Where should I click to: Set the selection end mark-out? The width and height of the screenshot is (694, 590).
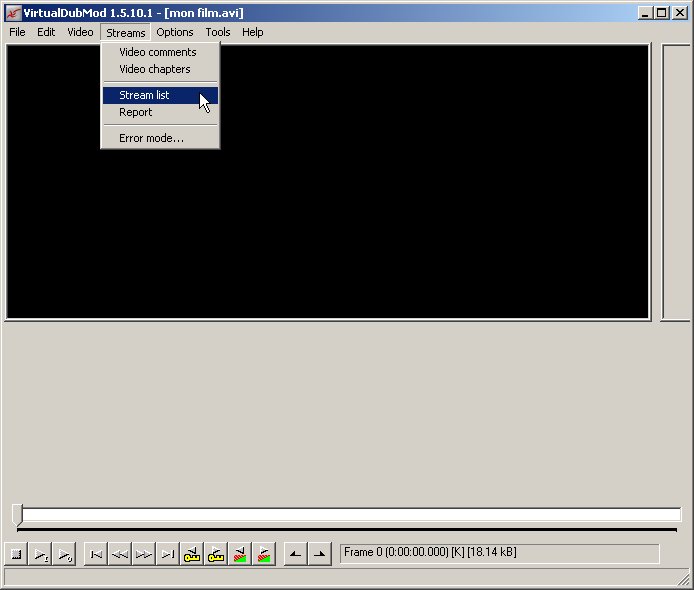pos(320,554)
